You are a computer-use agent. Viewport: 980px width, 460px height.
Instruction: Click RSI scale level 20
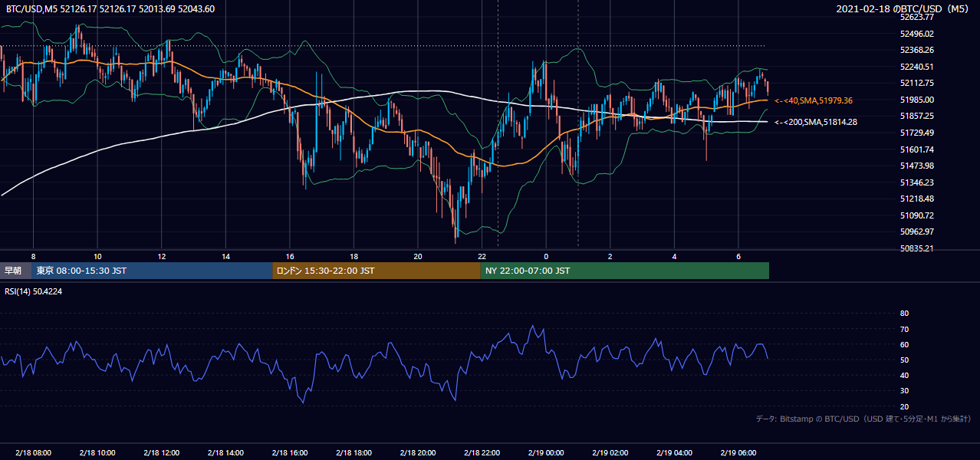coord(904,406)
